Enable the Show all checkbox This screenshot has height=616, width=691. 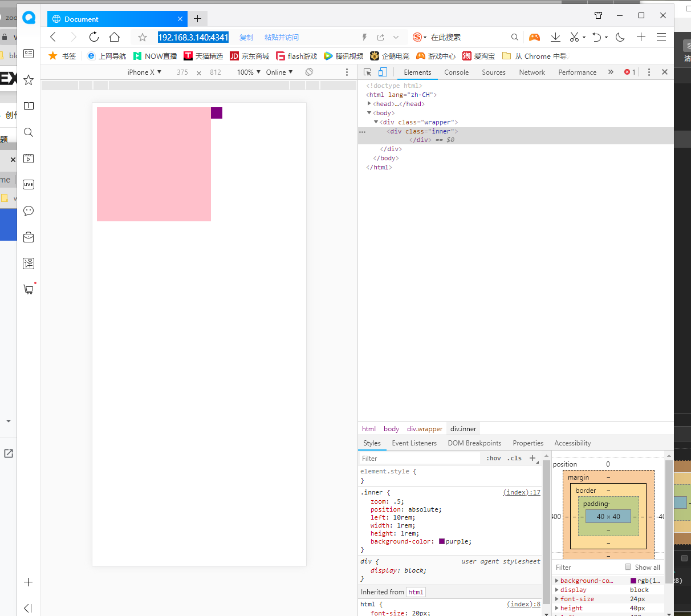[x=628, y=567]
